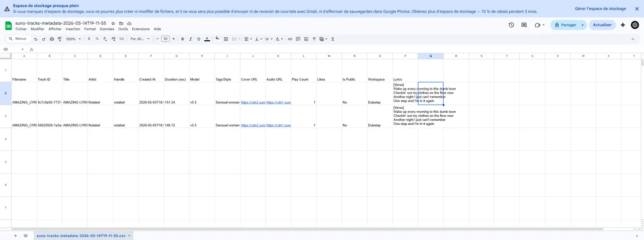
Task: Open the Audio URL link in row 3
Action: [279, 125]
